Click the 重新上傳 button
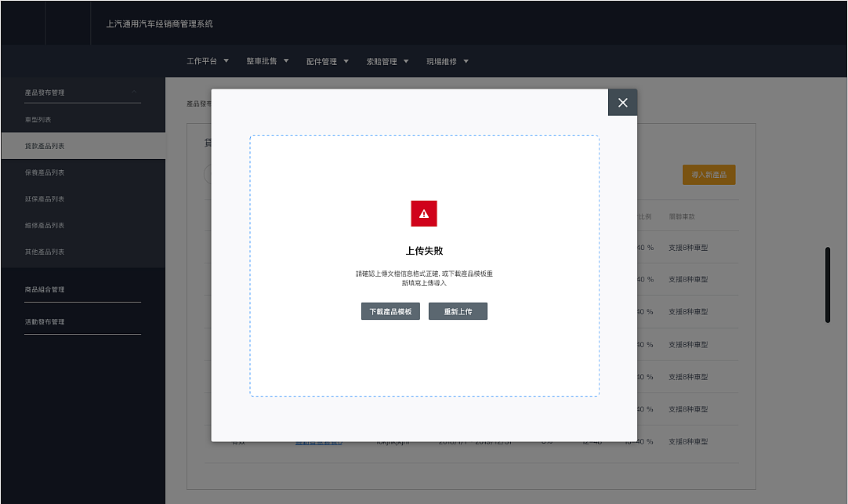The width and height of the screenshot is (848, 504). [x=458, y=310]
